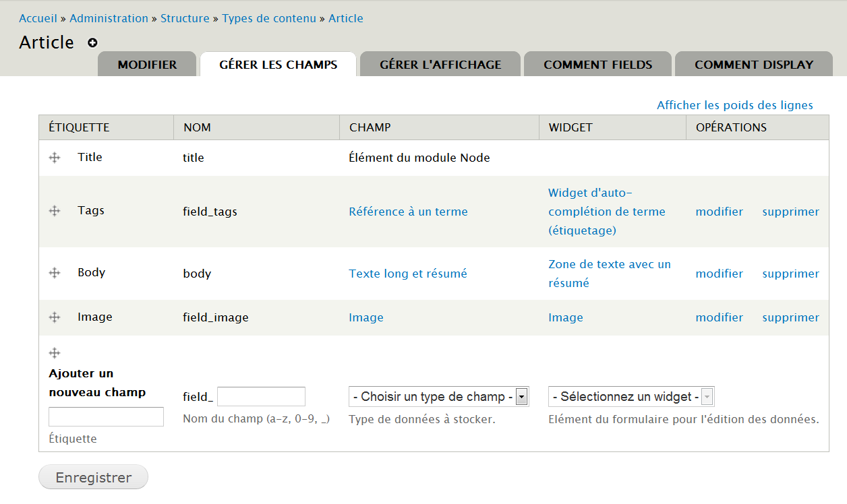This screenshot has height=504, width=847.
Task: Click modifier for the Body field
Action: point(719,274)
